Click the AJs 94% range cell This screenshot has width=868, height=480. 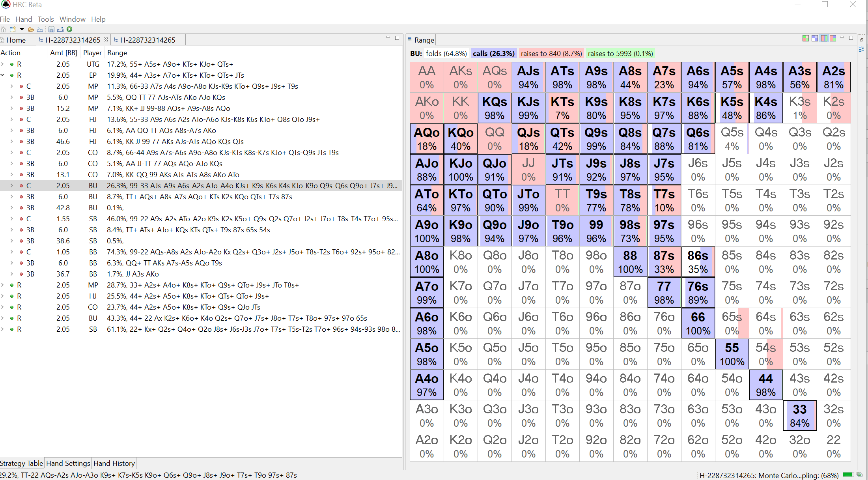pos(528,77)
